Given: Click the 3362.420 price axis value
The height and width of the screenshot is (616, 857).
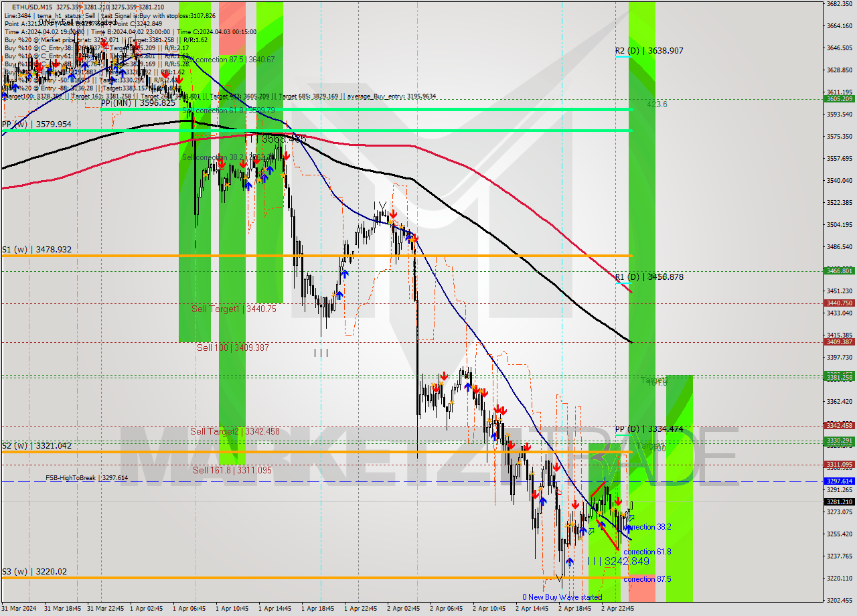Looking at the screenshot, I should [x=840, y=402].
